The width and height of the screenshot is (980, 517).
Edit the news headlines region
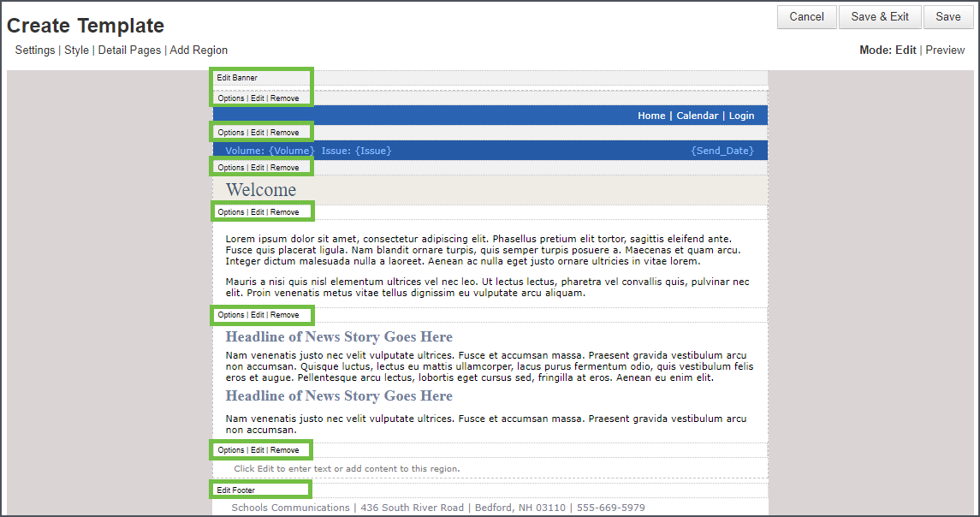coord(258,315)
